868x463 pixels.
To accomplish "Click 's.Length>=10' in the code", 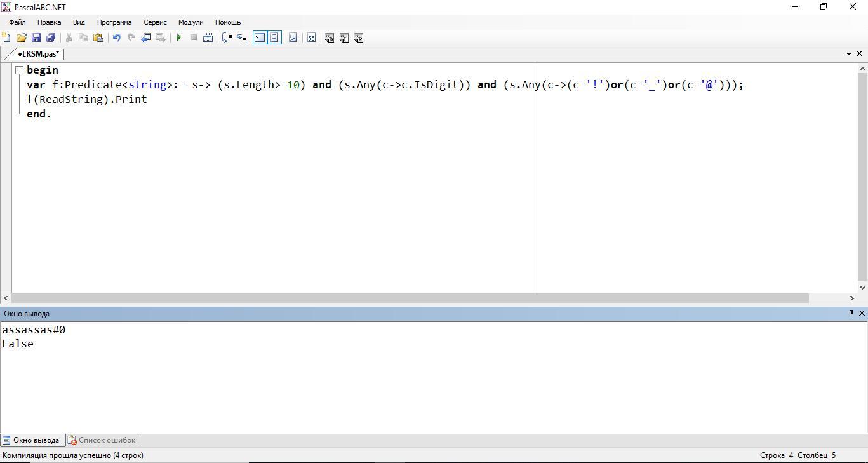I will (x=262, y=85).
